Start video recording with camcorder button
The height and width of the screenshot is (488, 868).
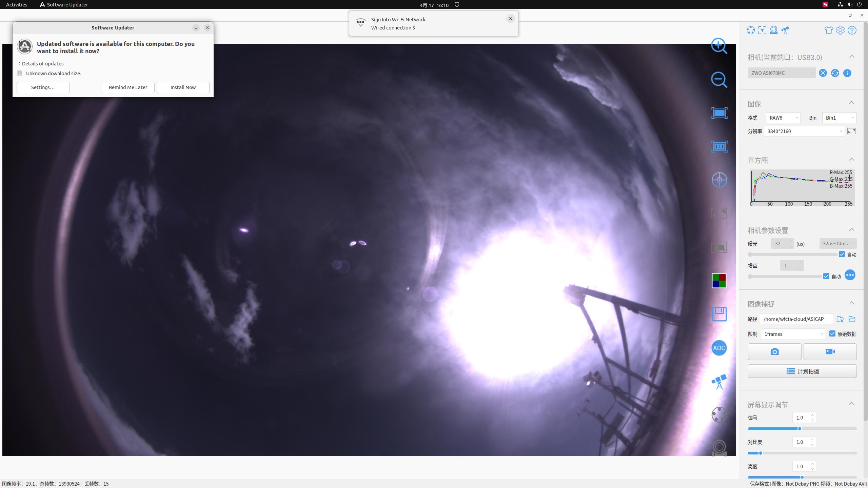(x=830, y=352)
